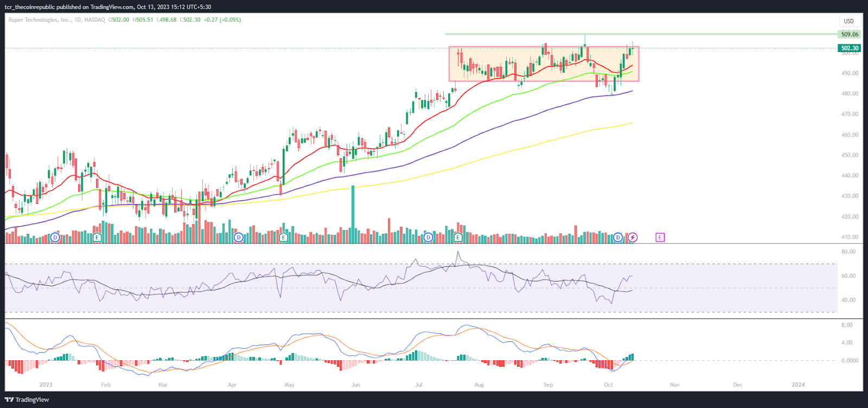The image size is (868, 408).
Task: Click the May time axis label
Action: pyautogui.click(x=289, y=385)
